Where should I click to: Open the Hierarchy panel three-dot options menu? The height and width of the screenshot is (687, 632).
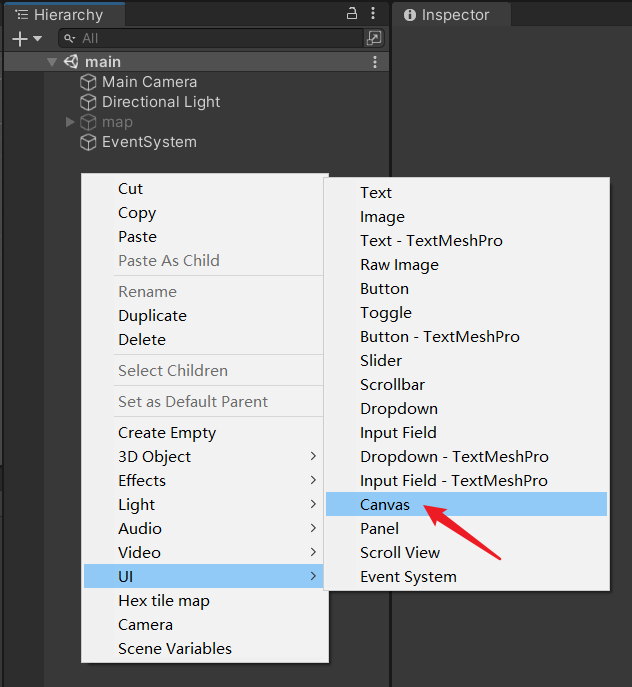373,14
